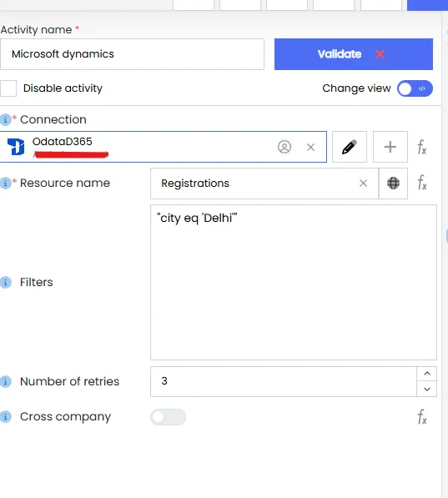Enable the Cross company toggle
The image size is (448, 498).
(x=168, y=417)
